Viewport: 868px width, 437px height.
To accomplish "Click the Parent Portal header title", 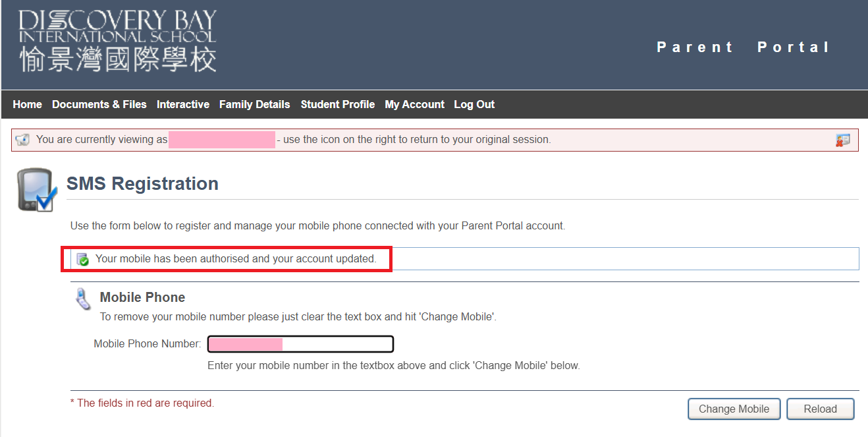I will click(x=744, y=47).
